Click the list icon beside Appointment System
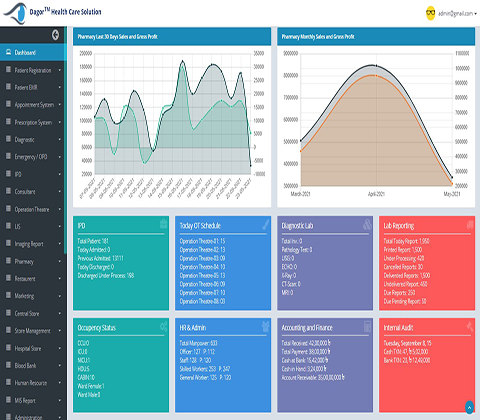 9,104
